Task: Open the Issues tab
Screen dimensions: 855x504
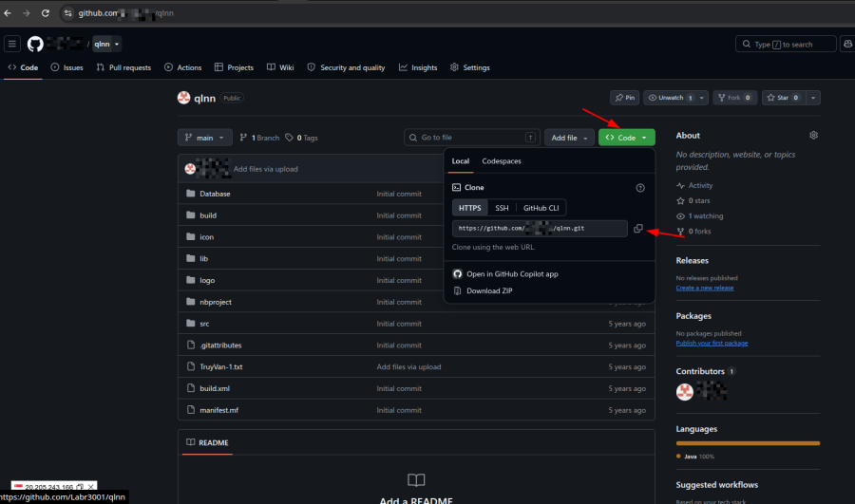Action: coord(66,67)
